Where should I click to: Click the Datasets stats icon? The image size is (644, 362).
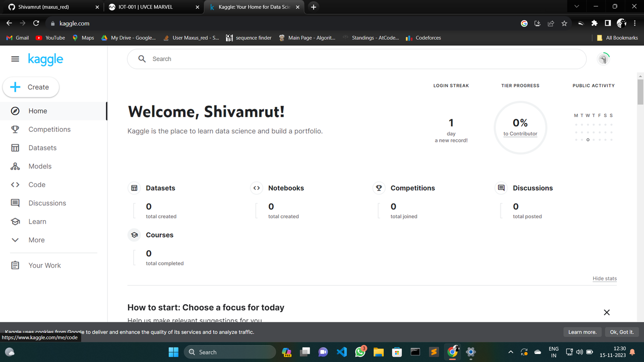coord(134,188)
